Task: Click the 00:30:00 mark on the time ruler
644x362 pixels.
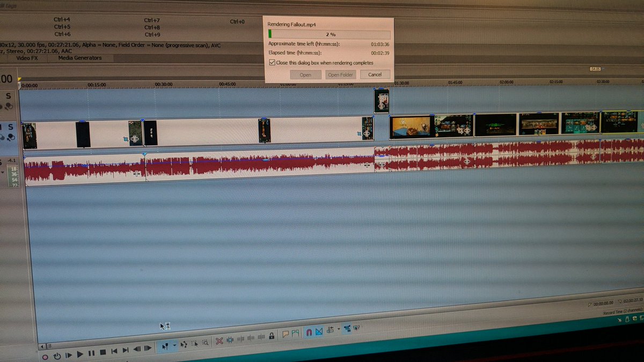Action: click(x=164, y=84)
